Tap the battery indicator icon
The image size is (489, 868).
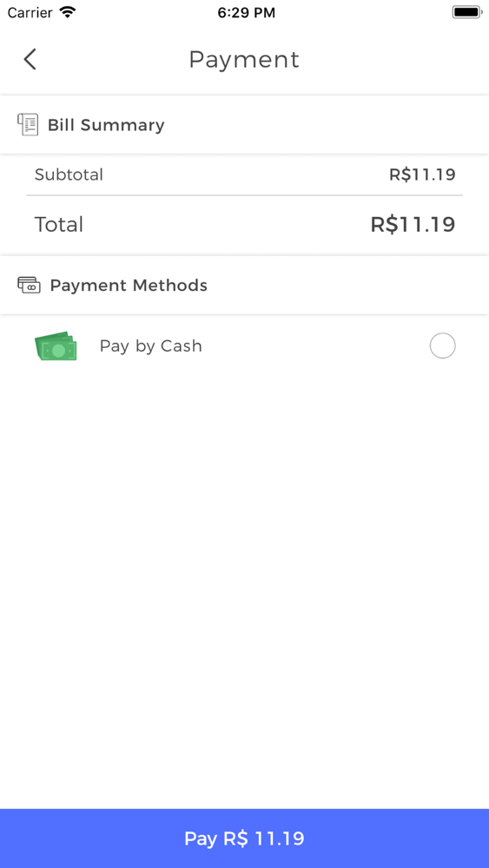pyautogui.click(x=466, y=12)
